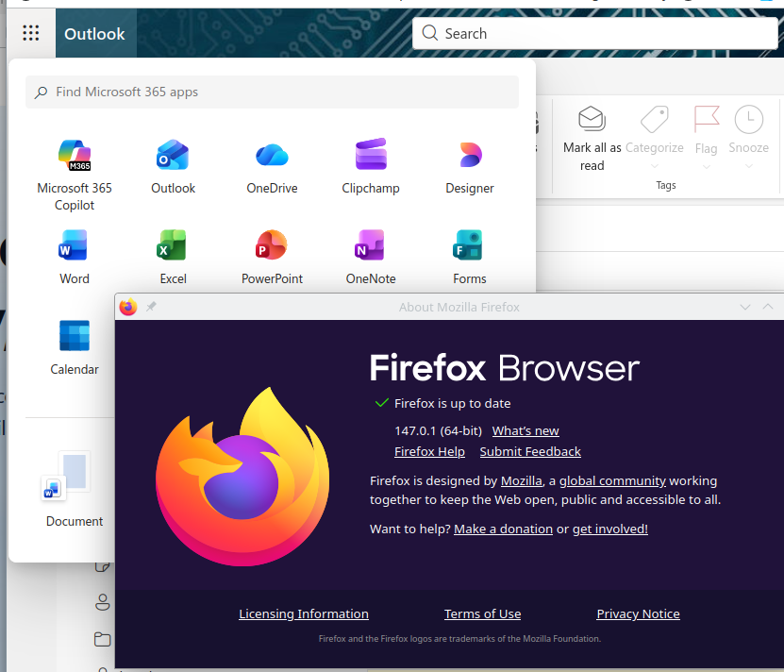Click the get involved! link
The width and height of the screenshot is (784, 672).
[x=610, y=529]
